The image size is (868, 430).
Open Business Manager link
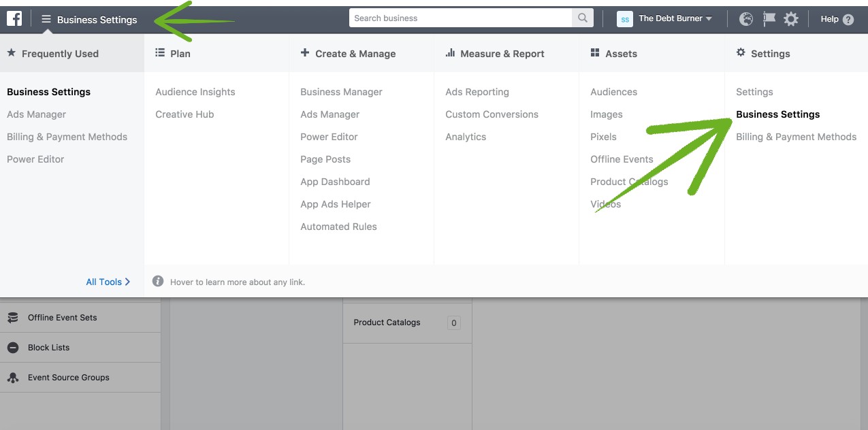tap(341, 92)
